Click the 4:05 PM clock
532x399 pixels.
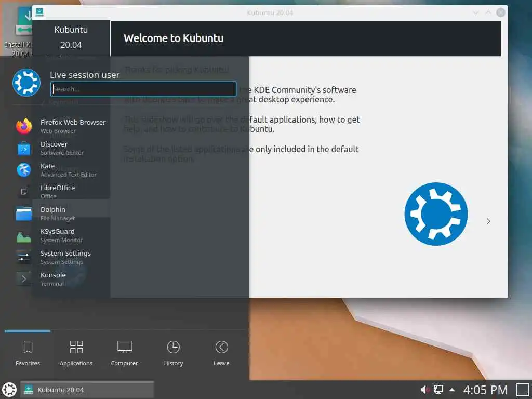(486, 390)
